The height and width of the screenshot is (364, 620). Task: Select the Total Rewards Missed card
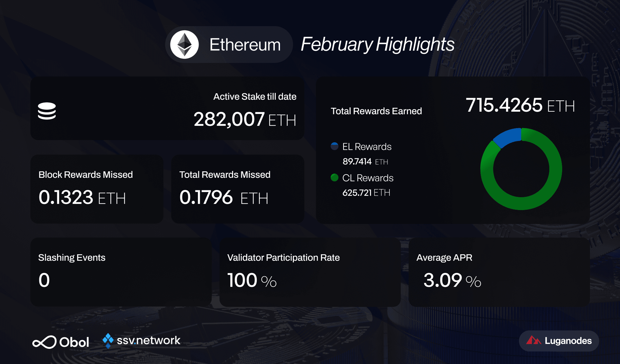pos(238,189)
